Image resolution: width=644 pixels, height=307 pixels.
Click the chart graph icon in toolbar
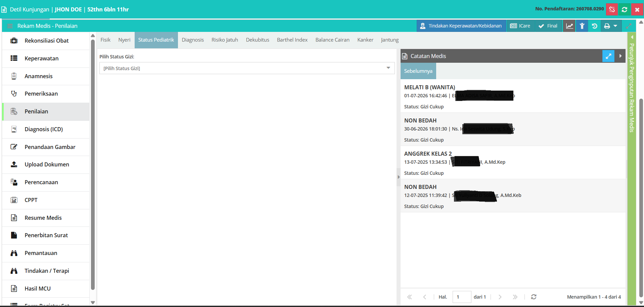coord(569,26)
